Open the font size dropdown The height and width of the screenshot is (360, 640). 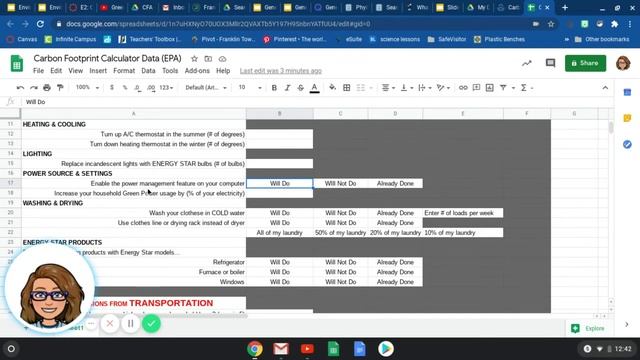point(250,88)
